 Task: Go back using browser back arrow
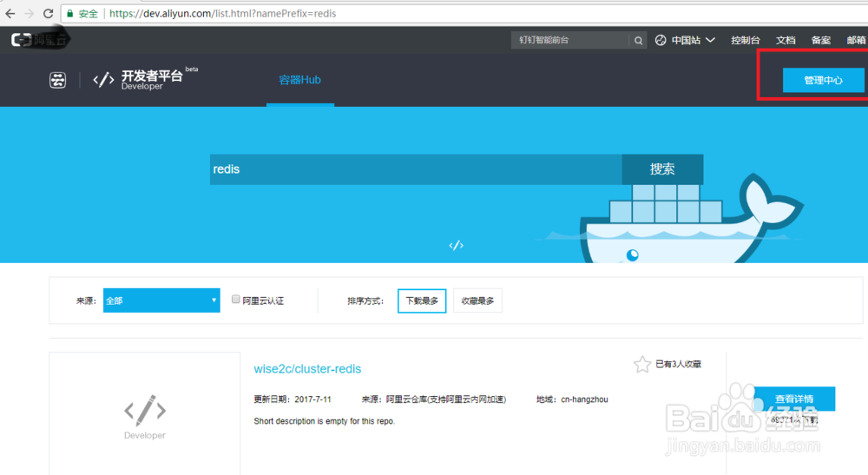(10, 13)
